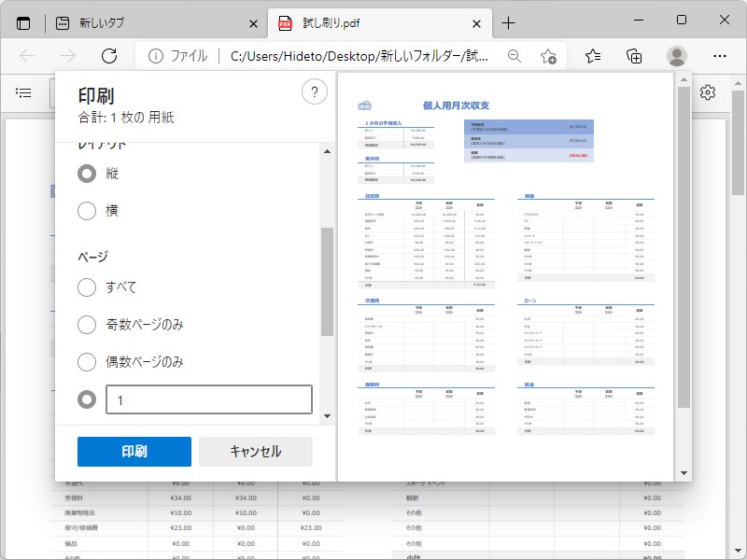Click the Refresh page icon
Viewport: 747px width, 560px height.
click(x=109, y=55)
